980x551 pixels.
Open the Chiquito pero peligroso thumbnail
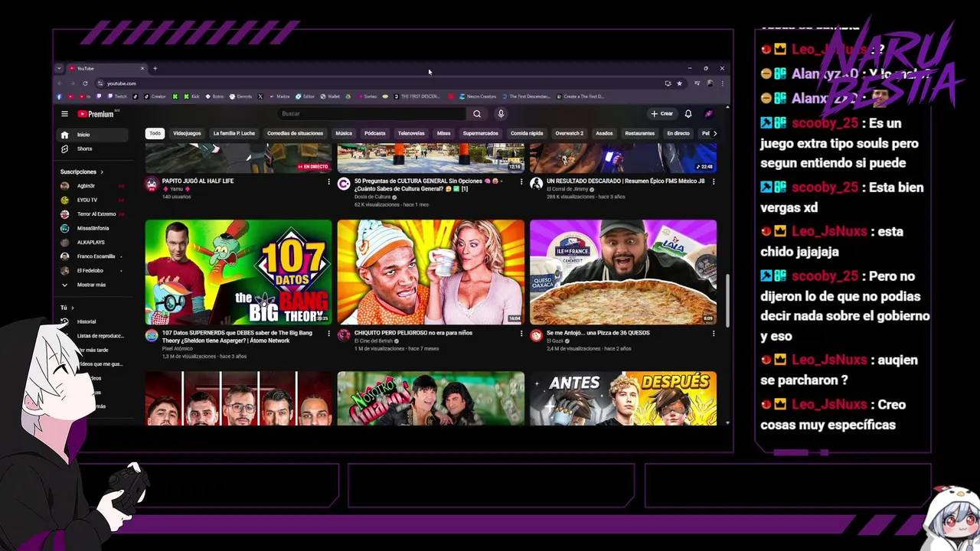pyautogui.click(x=431, y=272)
